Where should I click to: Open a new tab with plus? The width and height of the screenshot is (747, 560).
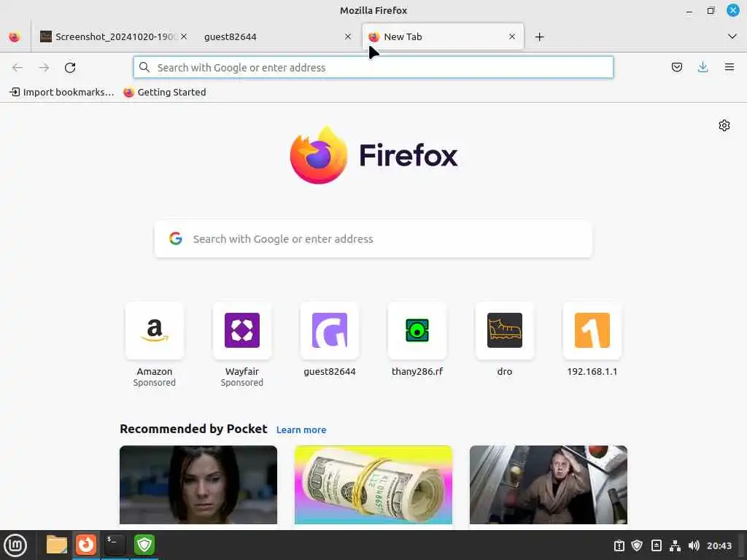pos(539,36)
